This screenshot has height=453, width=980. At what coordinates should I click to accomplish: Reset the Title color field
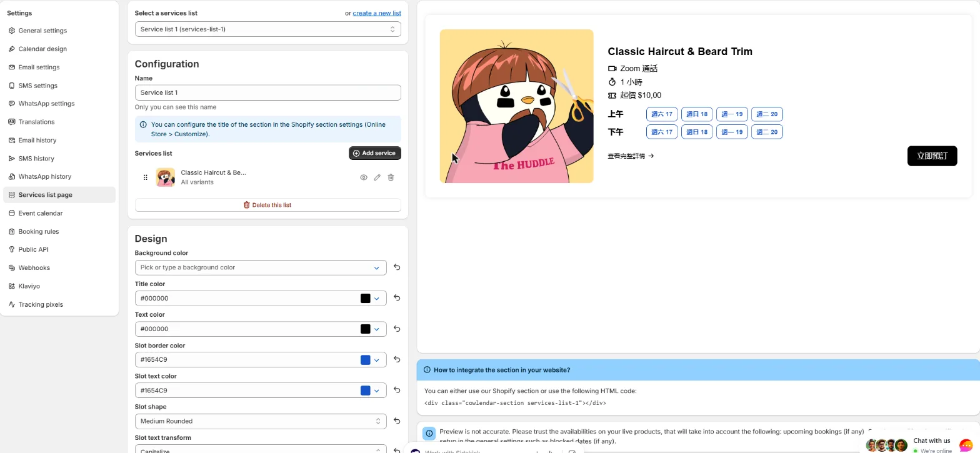pos(397,298)
